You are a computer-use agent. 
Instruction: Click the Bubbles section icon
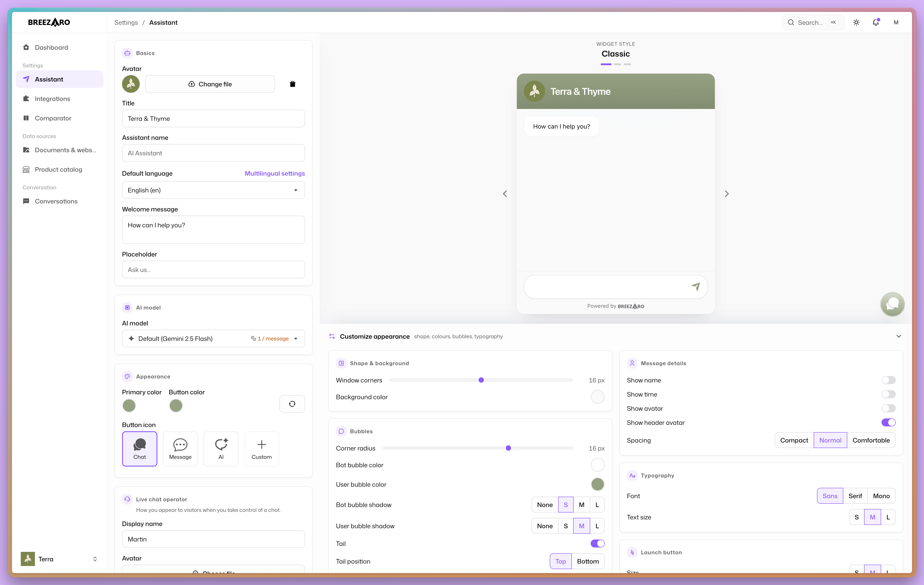[341, 431]
